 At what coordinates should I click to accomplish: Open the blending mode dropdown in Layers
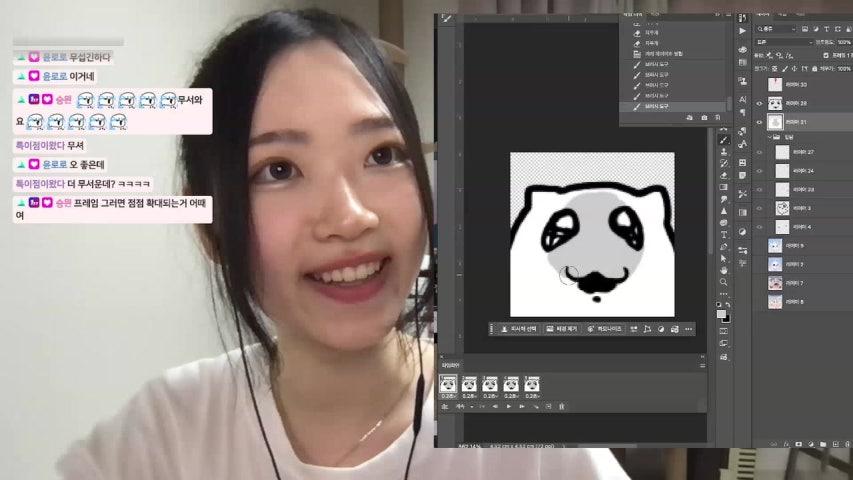[783, 42]
